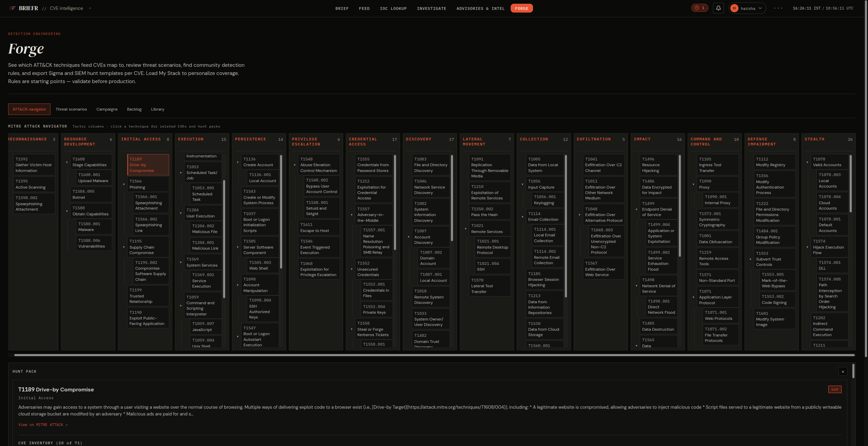Select T1046 Network Service Discovery
This screenshot has width=868, height=446.
click(431, 187)
